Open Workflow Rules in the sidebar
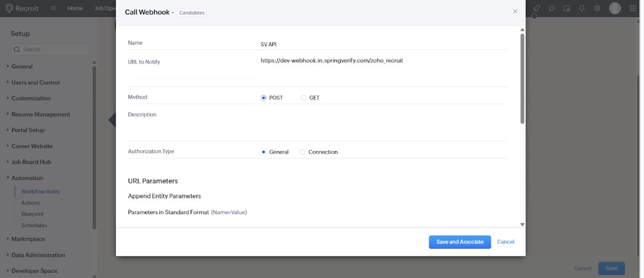 click(x=40, y=192)
